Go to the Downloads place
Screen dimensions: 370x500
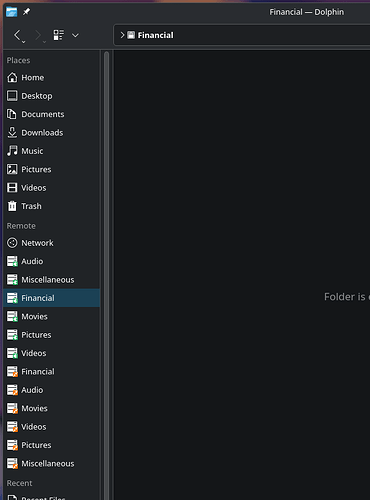pos(51,132)
